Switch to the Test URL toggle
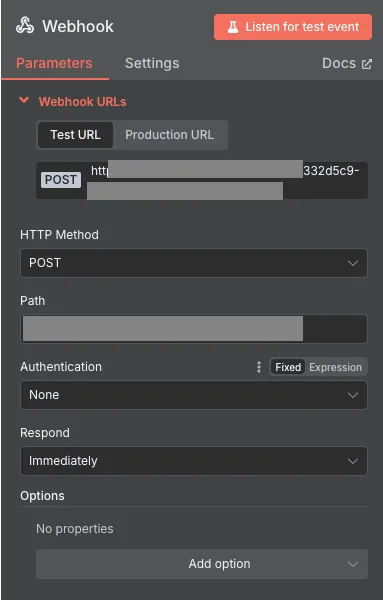The image size is (383, 601). 75,135
